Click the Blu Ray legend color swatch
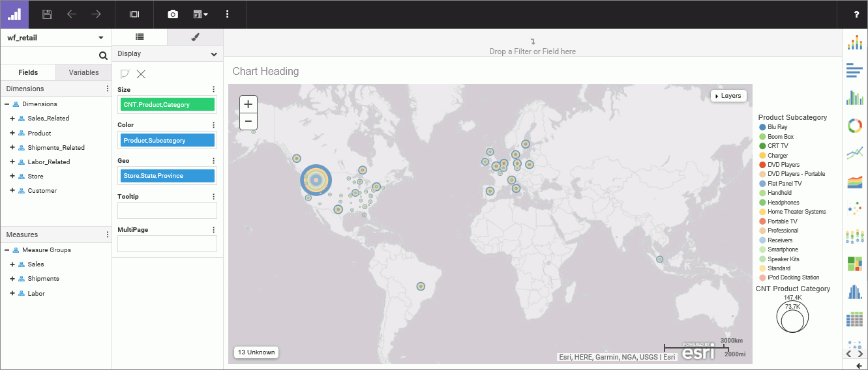 761,128
